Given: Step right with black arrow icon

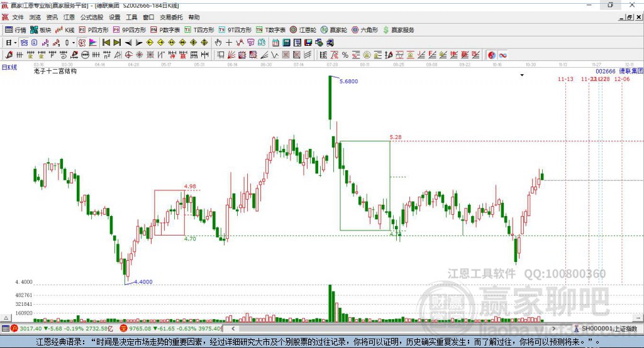Looking at the screenshot, I should 139,43.
